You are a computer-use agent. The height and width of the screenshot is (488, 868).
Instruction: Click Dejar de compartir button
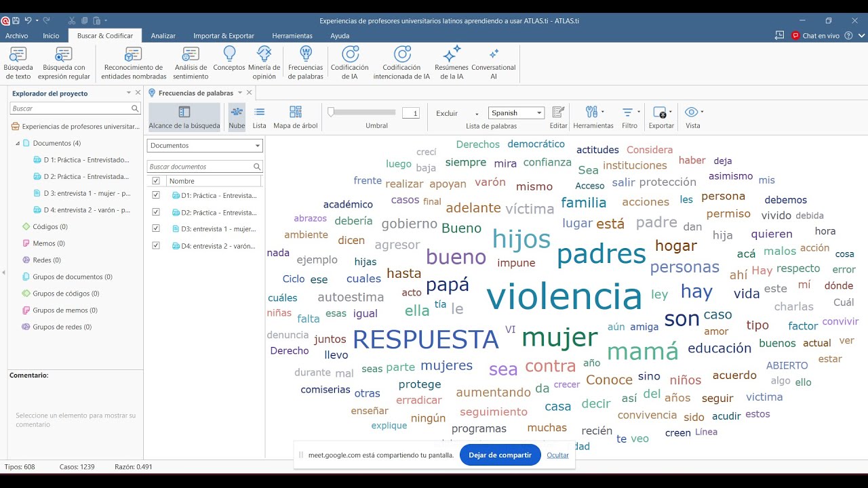500,455
